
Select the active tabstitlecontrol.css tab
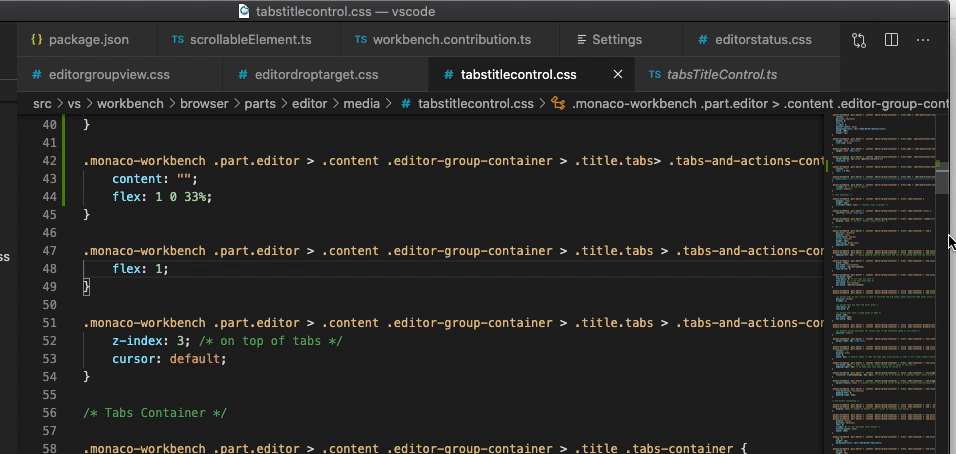pos(532,74)
